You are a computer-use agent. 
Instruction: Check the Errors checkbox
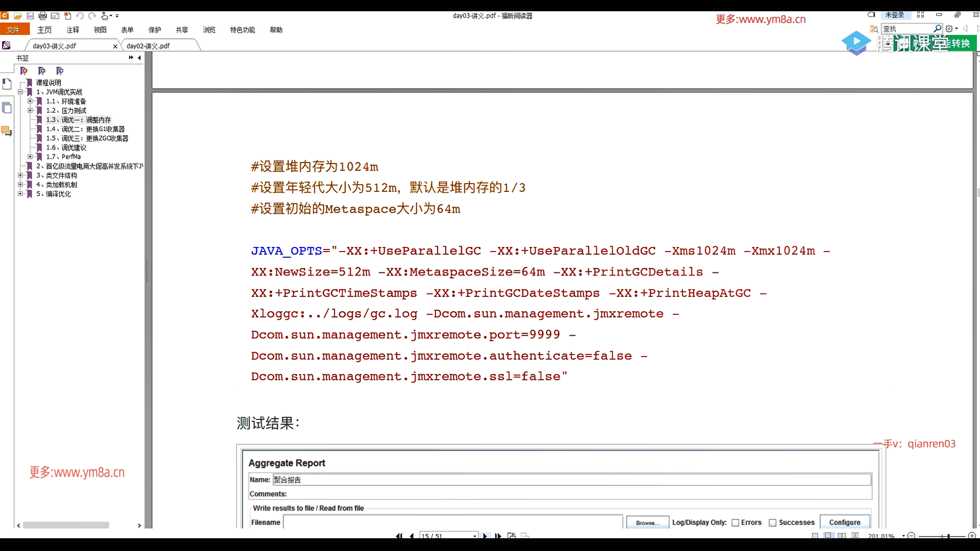point(736,522)
